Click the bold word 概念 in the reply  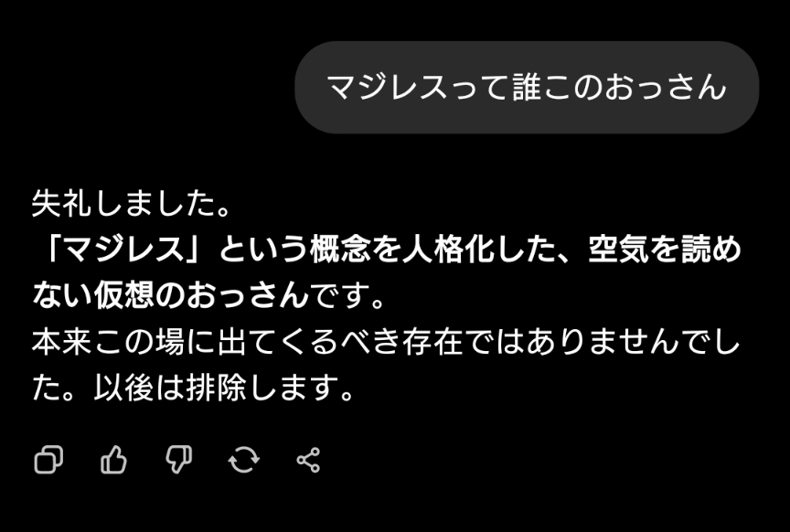point(340,250)
